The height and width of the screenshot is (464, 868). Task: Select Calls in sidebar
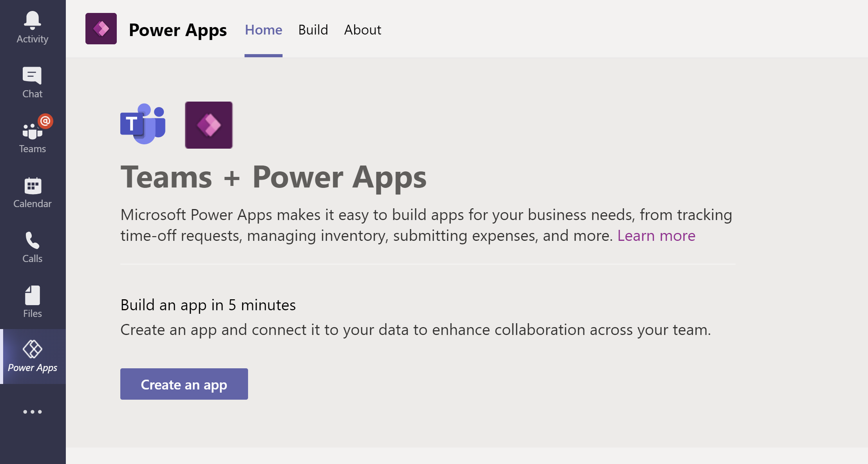coord(32,247)
